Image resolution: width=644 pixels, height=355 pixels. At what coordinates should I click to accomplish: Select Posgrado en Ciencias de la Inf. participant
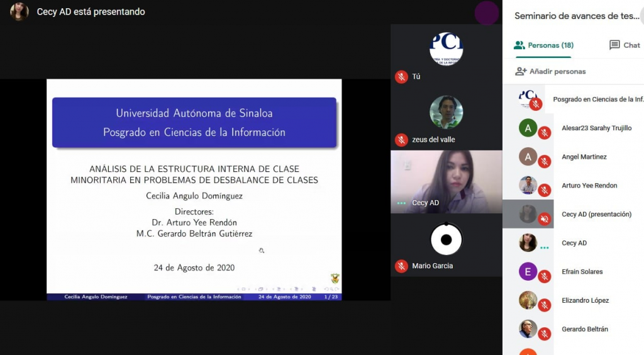pos(574,99)
